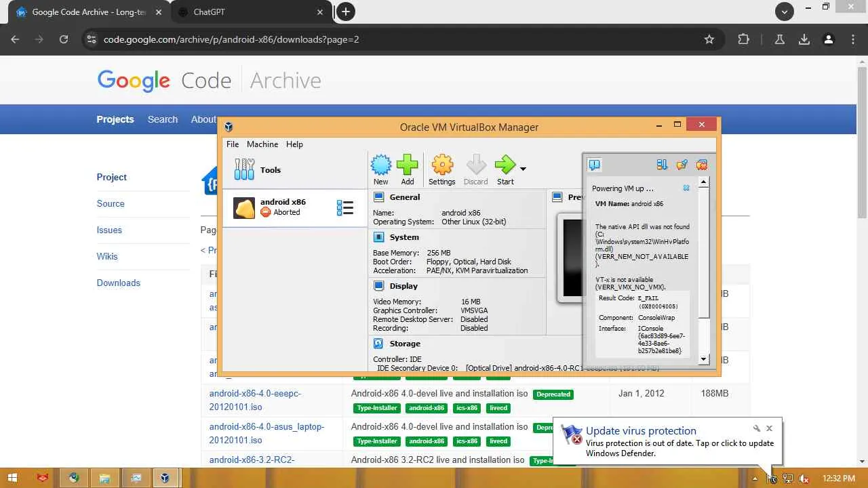The width and height of the screenshot is (868, 488).
Task: Open VirtualBox from the taskbar
Action: (165, 478)
